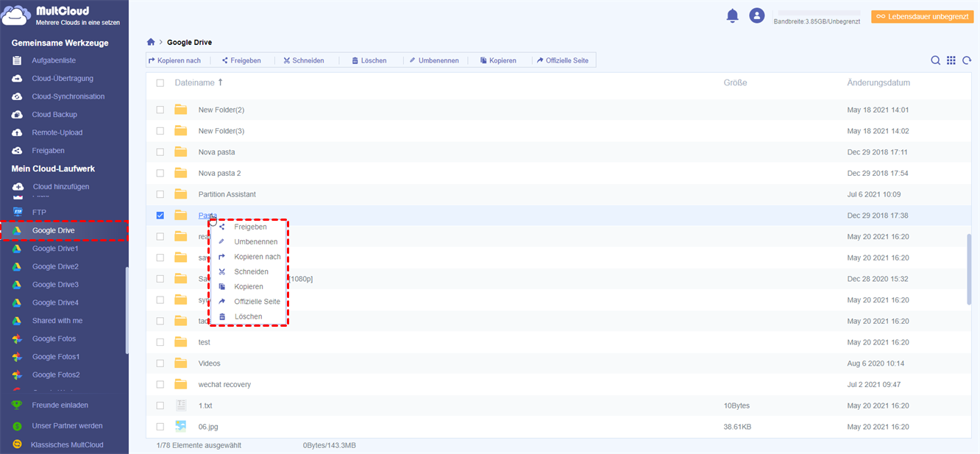Select Google Drive2 in sidebar

55,266
